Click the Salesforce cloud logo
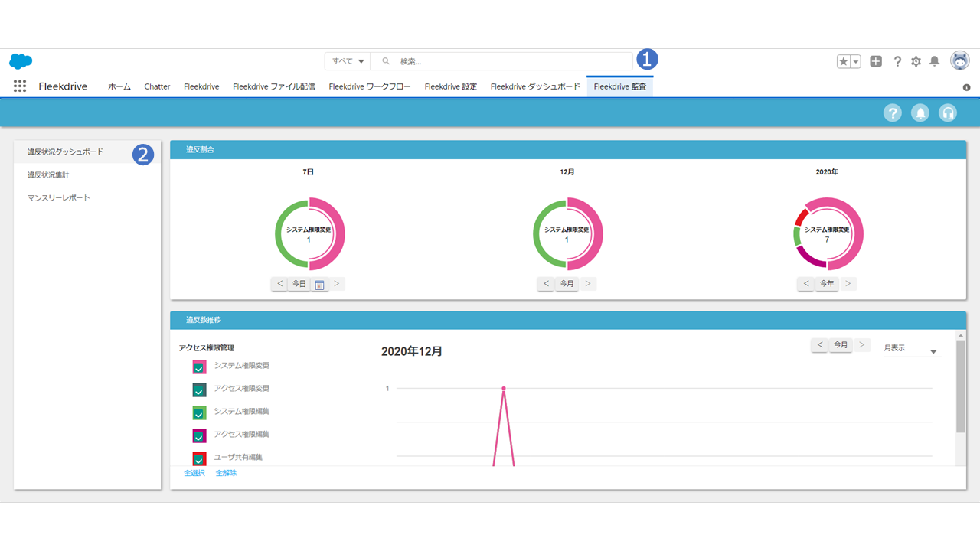Screen dimensions: 980x551 click(x=21, y=61)
